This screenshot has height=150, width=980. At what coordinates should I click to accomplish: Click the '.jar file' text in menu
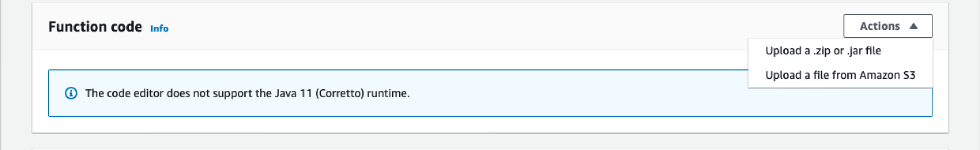[x=864, y=51]
